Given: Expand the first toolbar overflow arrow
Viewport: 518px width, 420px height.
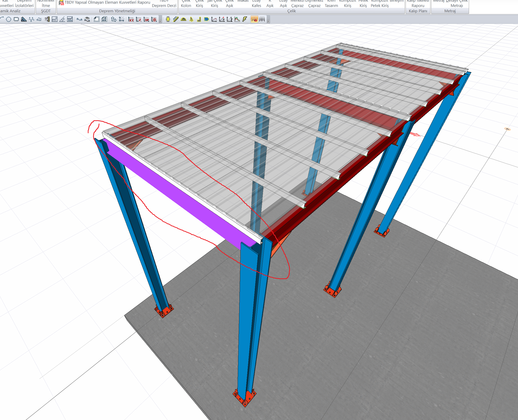Looking at the screenshot, I should point(160,21).
